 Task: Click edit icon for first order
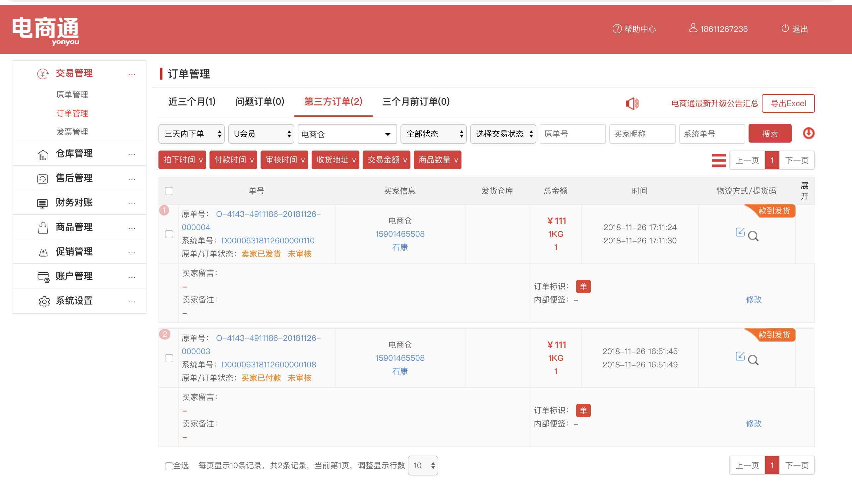(x=740, y=232)
